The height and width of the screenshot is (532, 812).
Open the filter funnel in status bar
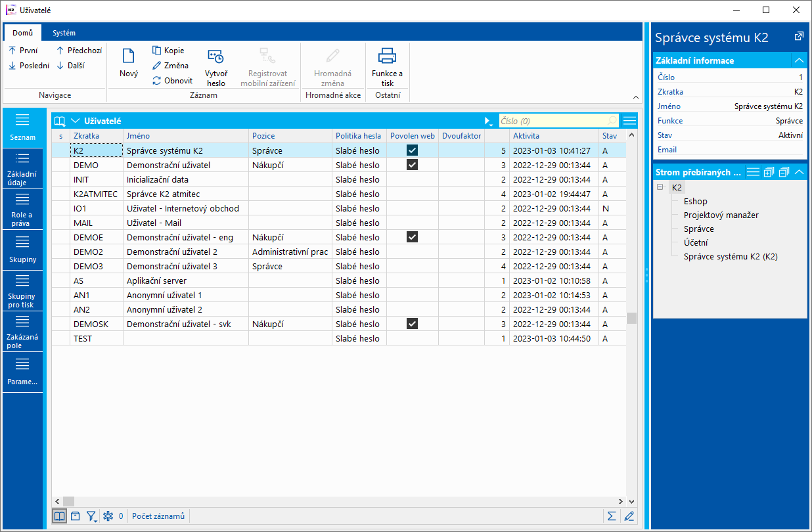pyautogui.click(x=92, y=516)
